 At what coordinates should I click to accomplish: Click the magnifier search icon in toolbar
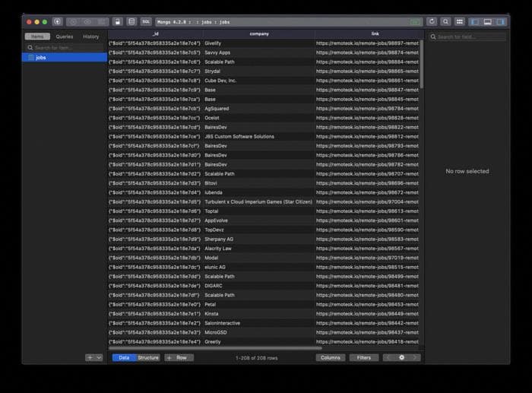click(445, 22)
